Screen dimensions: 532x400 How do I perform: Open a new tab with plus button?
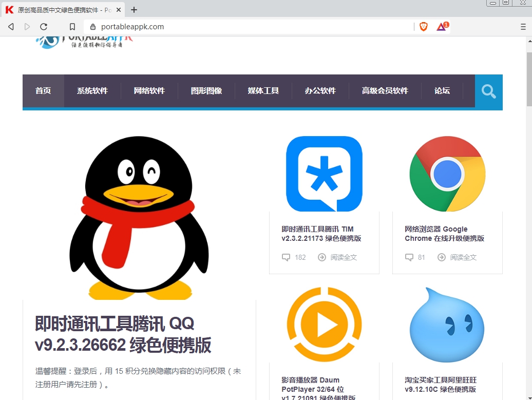pyautogui.click(x=134, y=10)
